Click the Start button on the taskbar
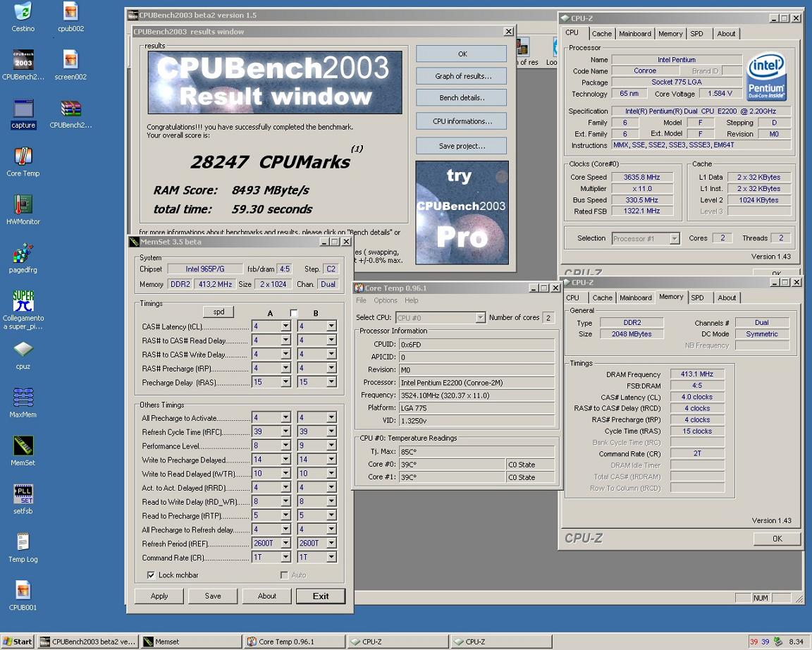Screen dimensions: 812x650 coord(18,642)
